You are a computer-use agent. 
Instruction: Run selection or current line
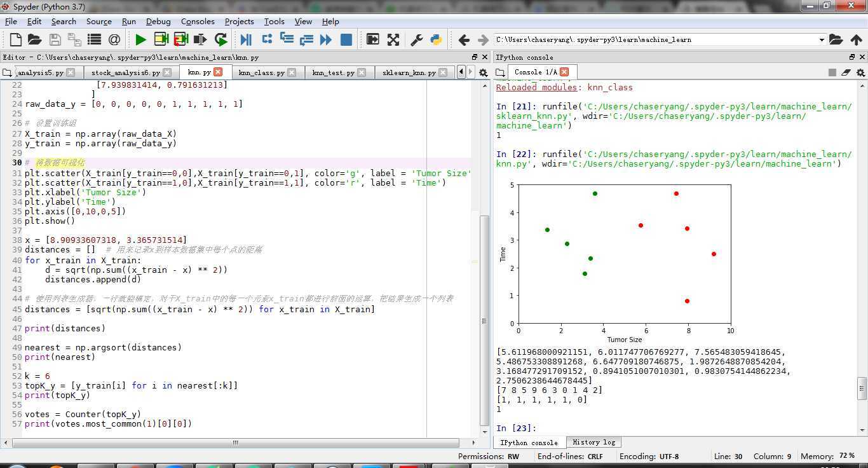coord(200,39)
